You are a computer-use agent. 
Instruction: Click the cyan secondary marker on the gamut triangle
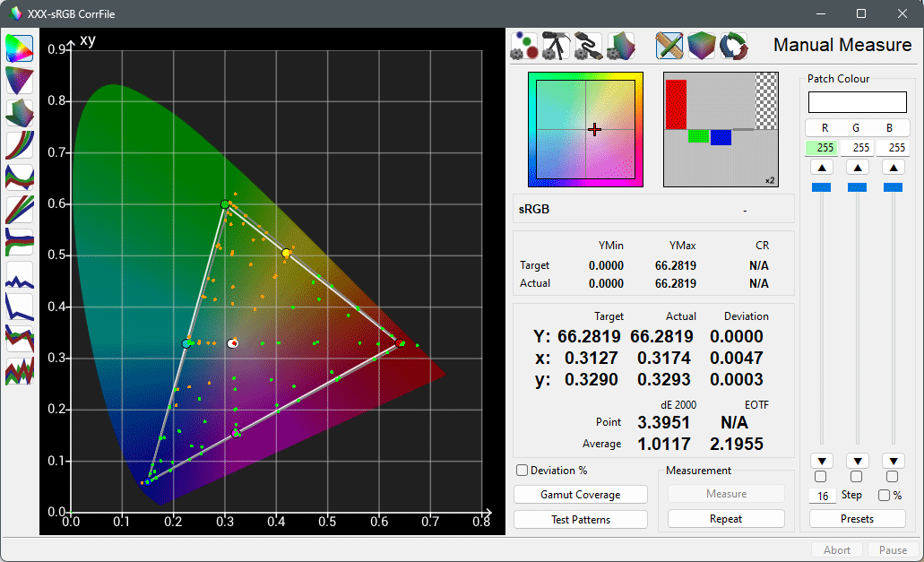point(186,343)
